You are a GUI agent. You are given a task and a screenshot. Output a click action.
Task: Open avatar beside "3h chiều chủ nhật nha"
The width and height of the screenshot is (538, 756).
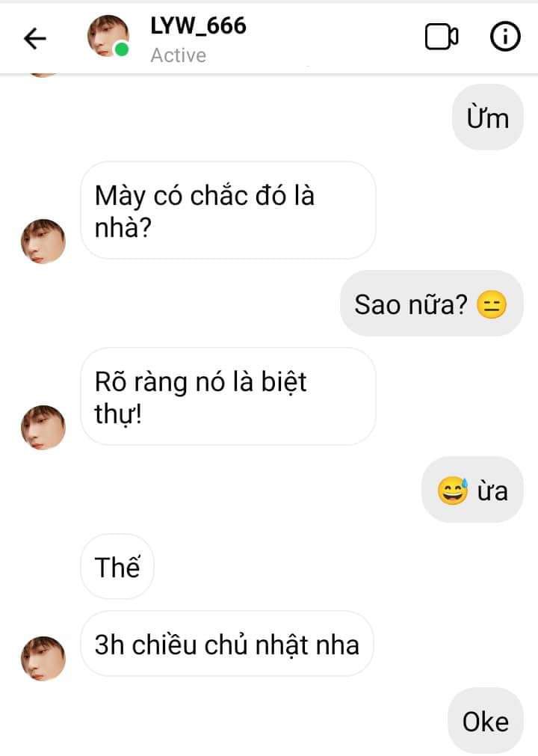click(43, 658)
